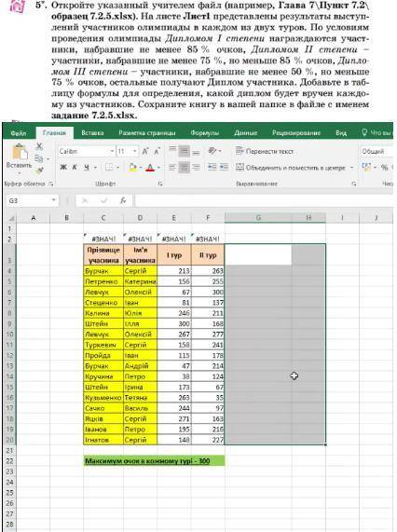Toggle Italic (К) formatting
Image resolution: width=397 pixels, height=532 pixels.
click(75, 168)
